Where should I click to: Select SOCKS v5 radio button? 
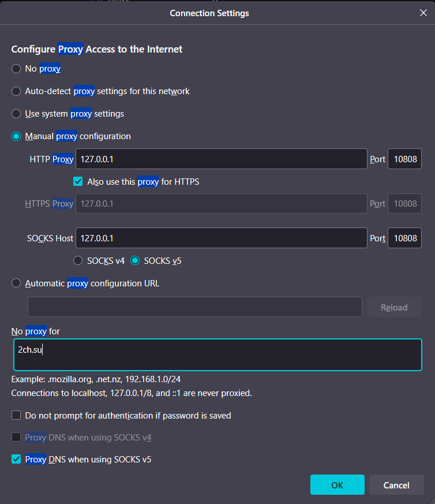(135, 260)
